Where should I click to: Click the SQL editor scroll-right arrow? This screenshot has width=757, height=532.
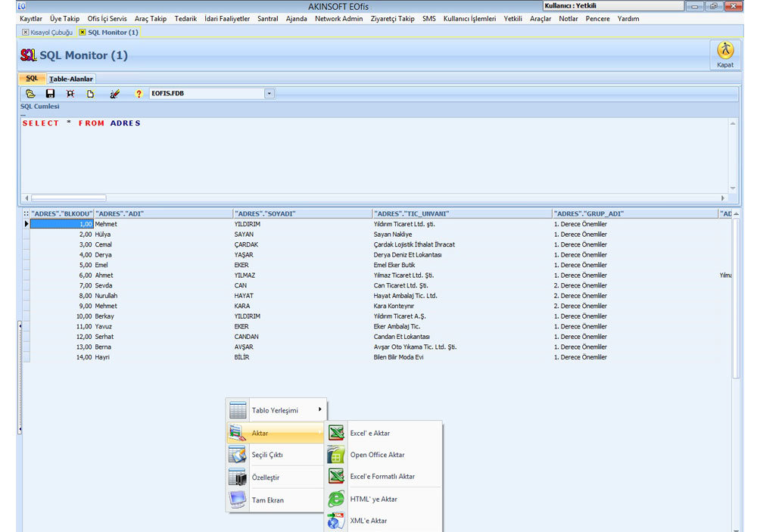pos(723,198)
